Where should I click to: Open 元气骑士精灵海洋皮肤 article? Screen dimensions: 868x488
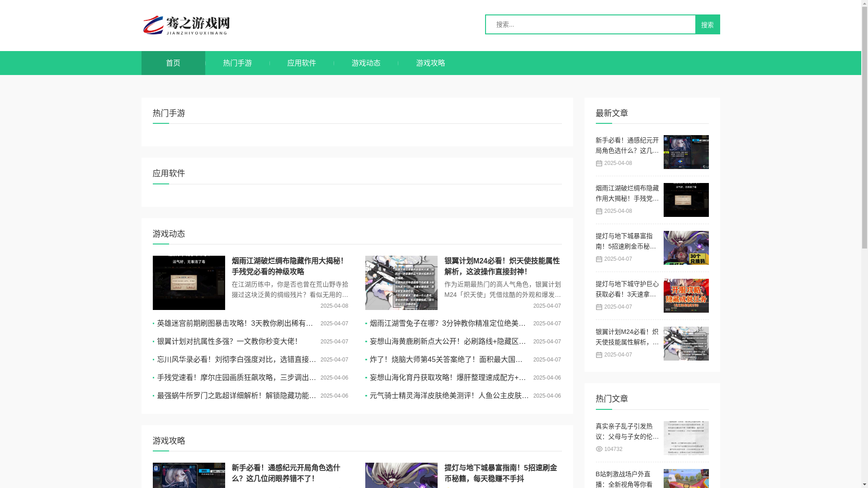point(449,396)
